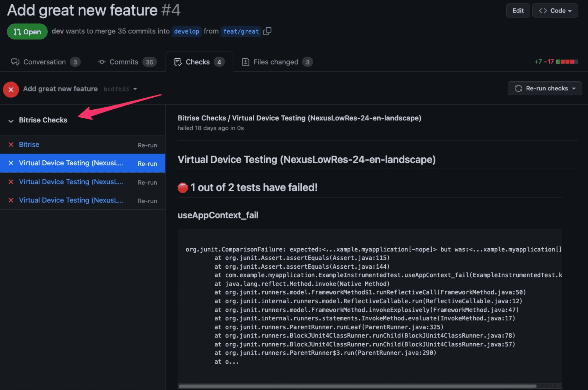Viewport: 588px width, 390px height.
Task: Click the Conversation speech bubble icon
Action: (x=15, y=62)
